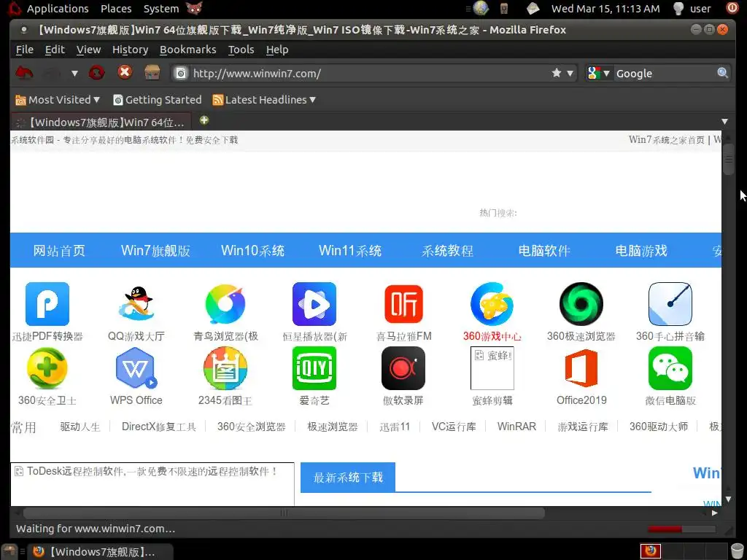Click the QQ游戏大厅 penguin icon
Image resolution: width=747 pixels, height=560 pixels.
[136, 304]
